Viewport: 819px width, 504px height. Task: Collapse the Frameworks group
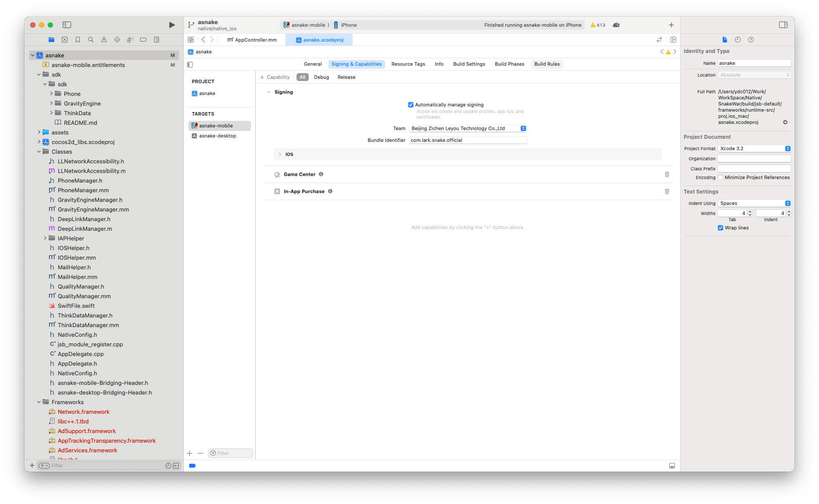point(39,402)
